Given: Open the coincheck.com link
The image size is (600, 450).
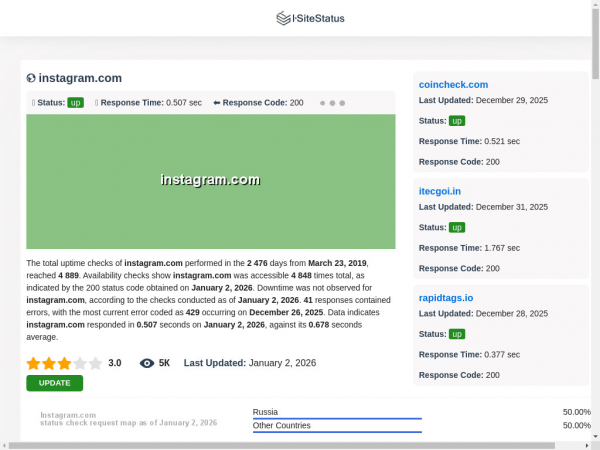Looking at the screenshot, I should click(x=453, y=84).
